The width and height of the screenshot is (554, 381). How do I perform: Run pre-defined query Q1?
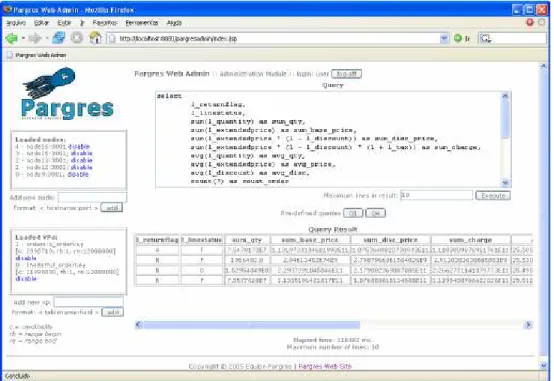pos(353,213)
